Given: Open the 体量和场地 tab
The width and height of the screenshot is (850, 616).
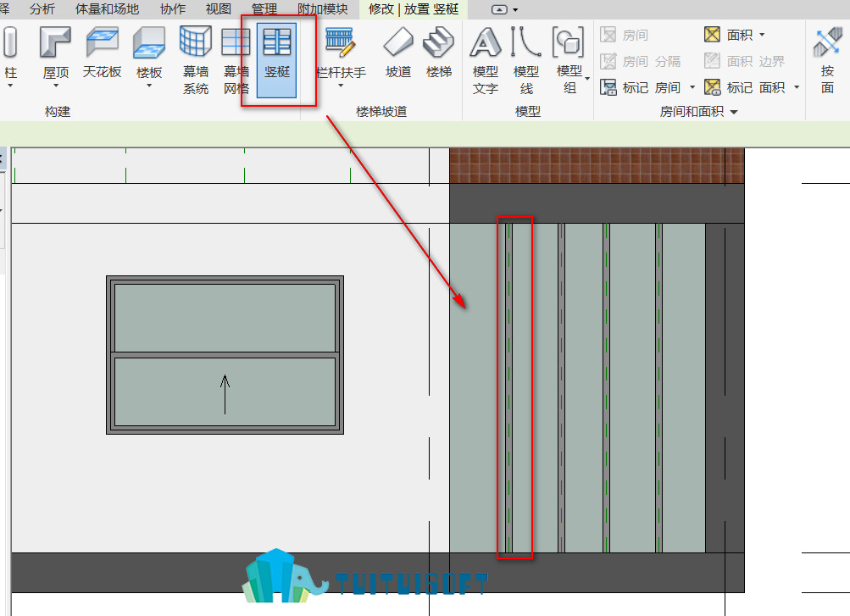Looking at the screenshot, I should pos(107,8).
